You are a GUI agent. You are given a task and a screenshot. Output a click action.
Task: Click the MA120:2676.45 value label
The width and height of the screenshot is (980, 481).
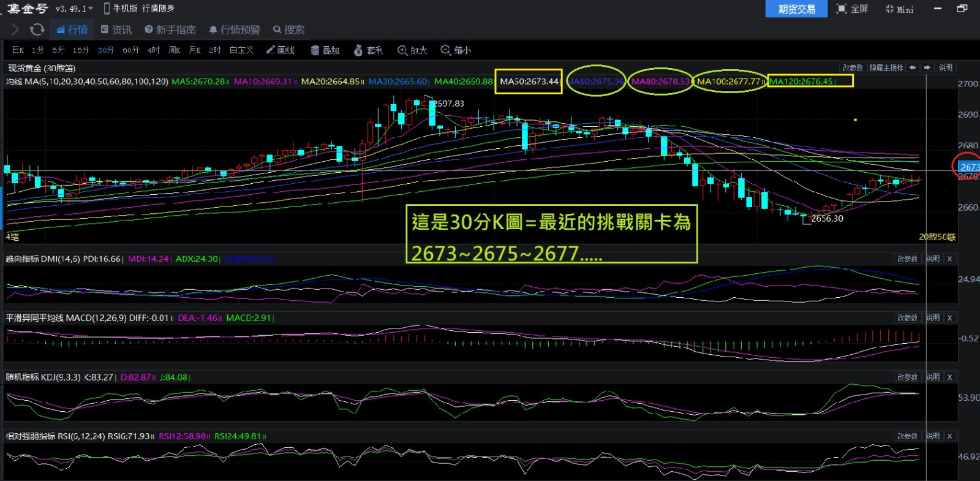801,81
